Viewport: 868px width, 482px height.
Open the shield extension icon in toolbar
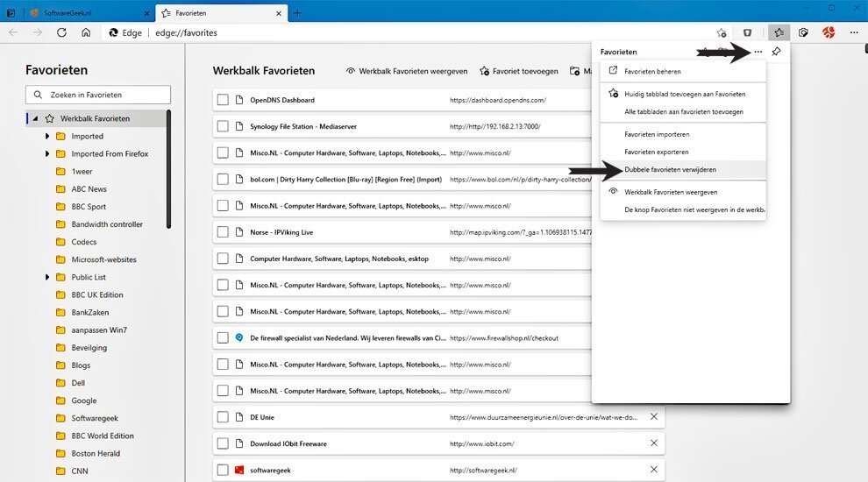[747, 32]
